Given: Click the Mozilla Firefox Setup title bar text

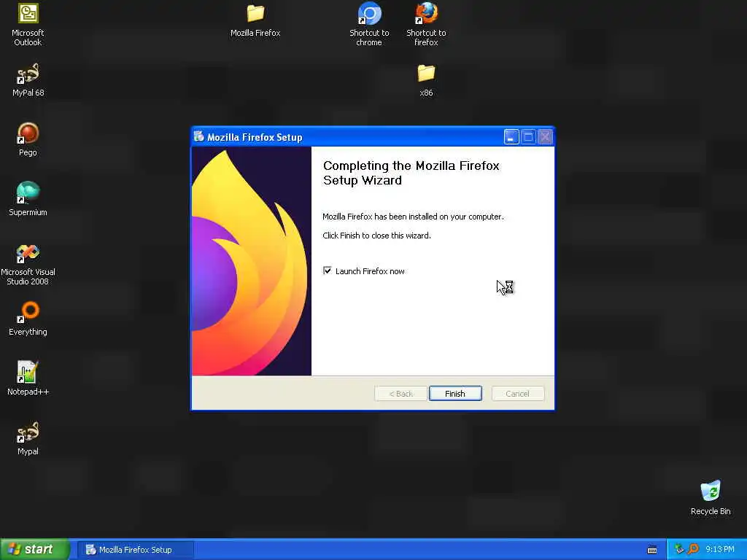Looking at the screenshot, I should [255, 137].
